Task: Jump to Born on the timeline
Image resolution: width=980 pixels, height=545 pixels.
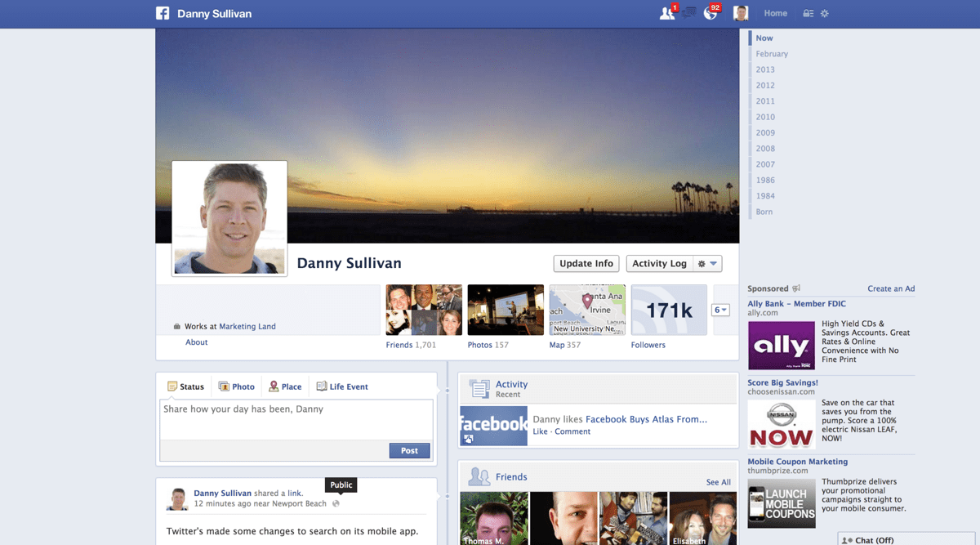Action: click(764, 212)
